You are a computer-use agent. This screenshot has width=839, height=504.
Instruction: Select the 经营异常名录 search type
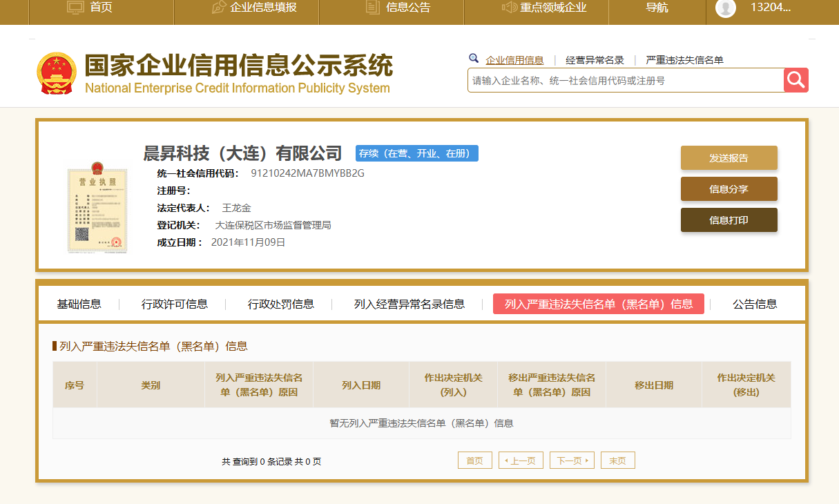tap(595, 60)
